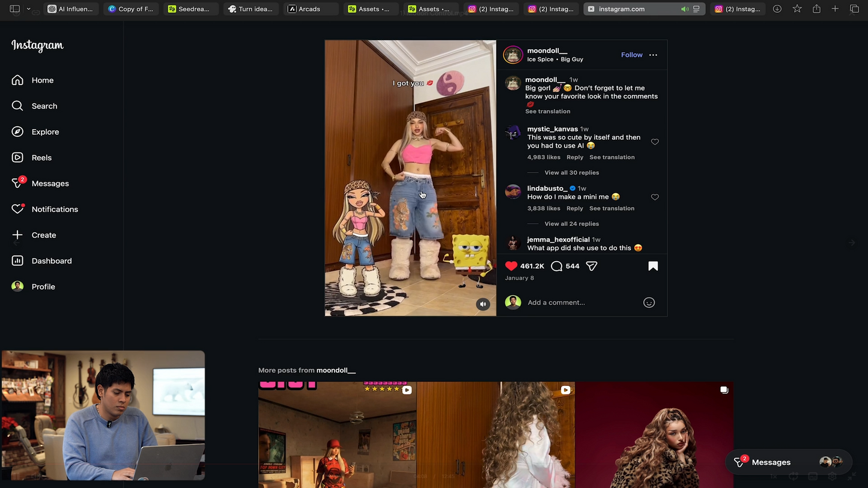This screenshot has width=868, height=488.
Task: Open the floating Messages widget
Action: 789,462
